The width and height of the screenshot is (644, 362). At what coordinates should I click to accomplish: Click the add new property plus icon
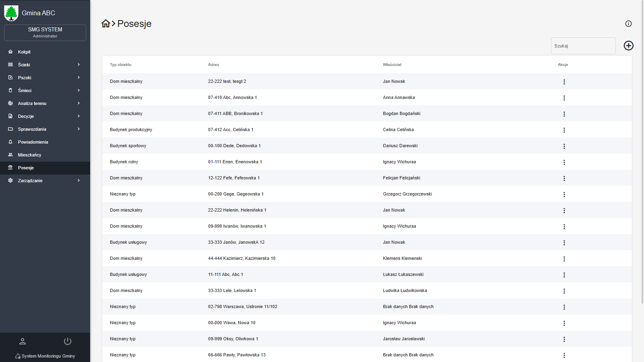[x=628, y=45]
